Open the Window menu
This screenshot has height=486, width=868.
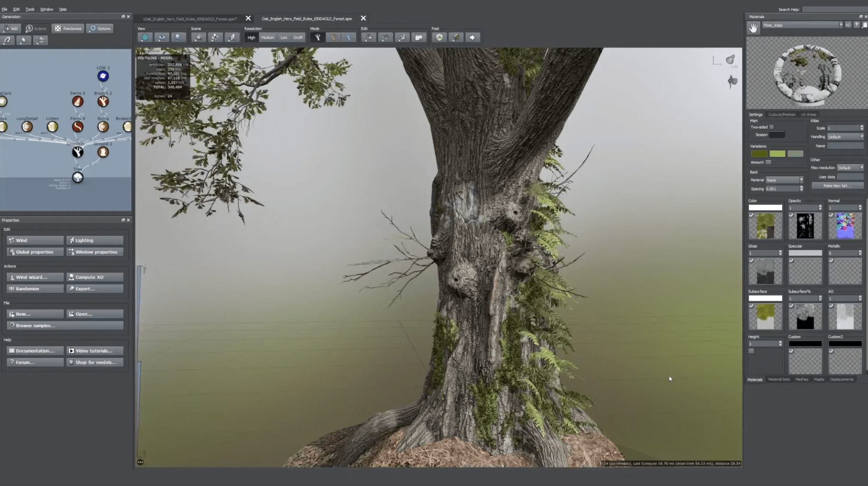[46, 9]
